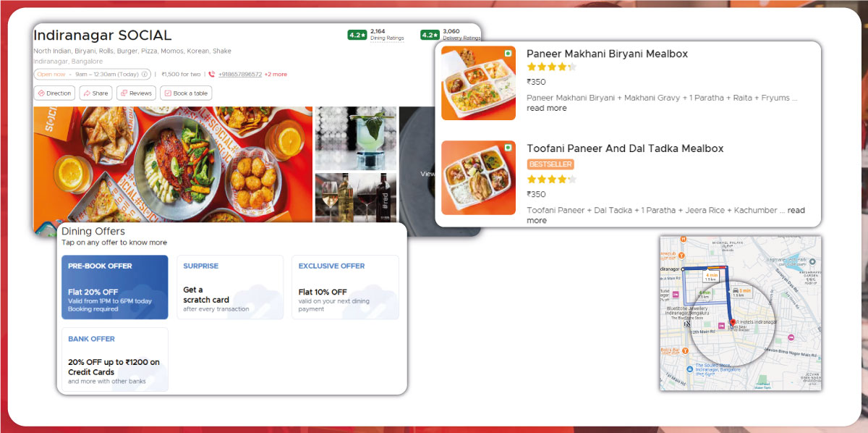Open the cocktail glass photo
Image resolution: width=868 pixels, height=433 pixels.
point(356,138)
